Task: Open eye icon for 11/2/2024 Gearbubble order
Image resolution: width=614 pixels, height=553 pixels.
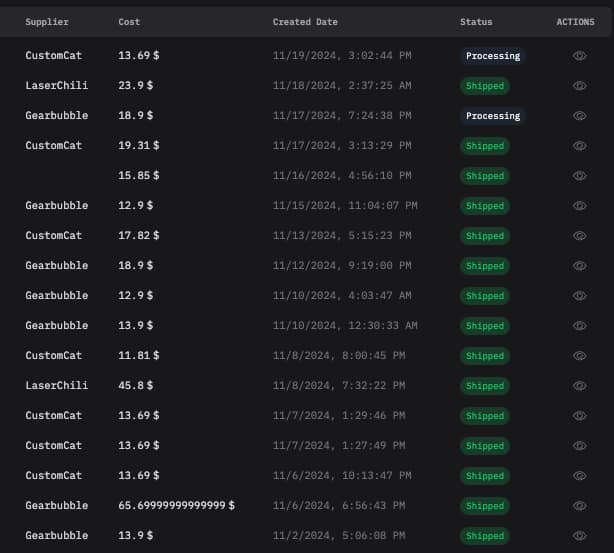Action: (x=579, y=536)
